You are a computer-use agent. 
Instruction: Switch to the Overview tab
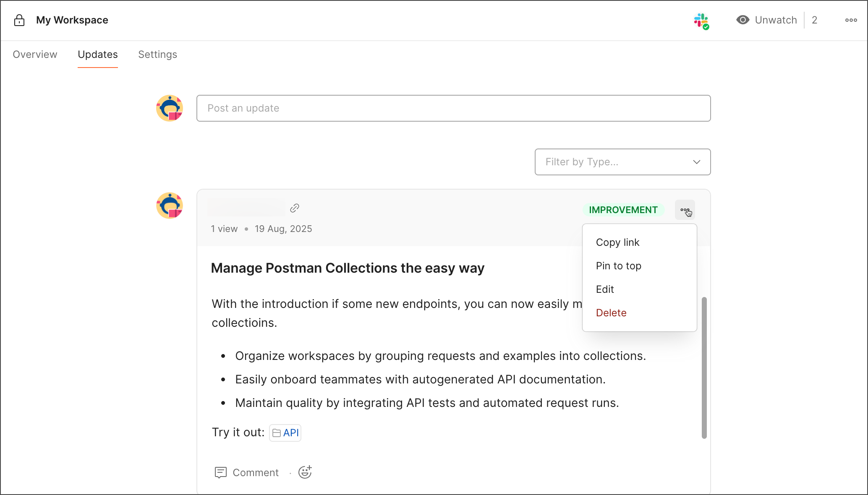35,55
